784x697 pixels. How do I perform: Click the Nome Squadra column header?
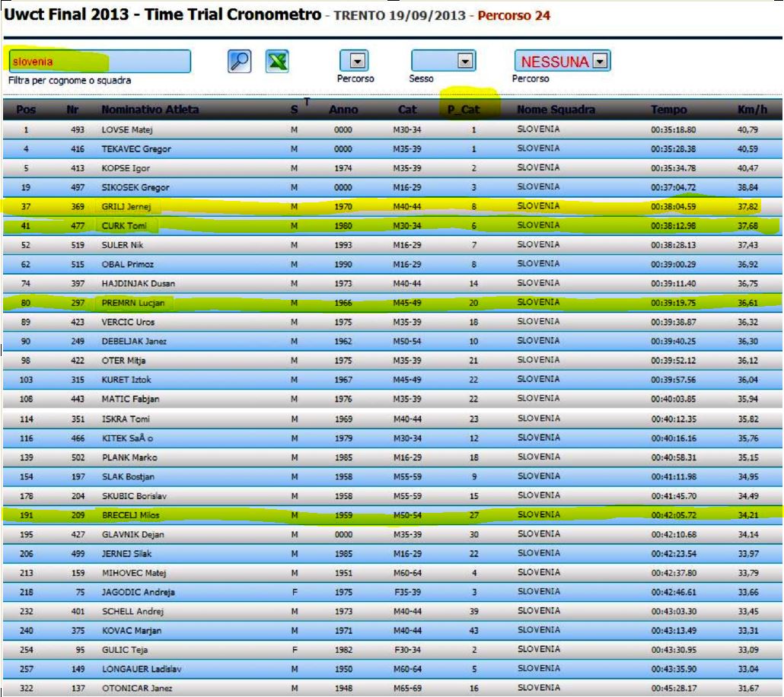[556, 110]
